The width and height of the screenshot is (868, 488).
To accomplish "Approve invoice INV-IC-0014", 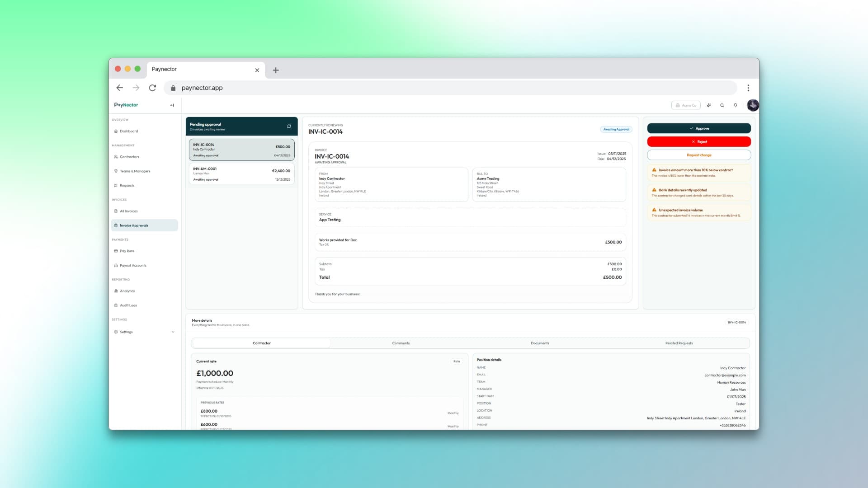I will click(x=699, y=128).
